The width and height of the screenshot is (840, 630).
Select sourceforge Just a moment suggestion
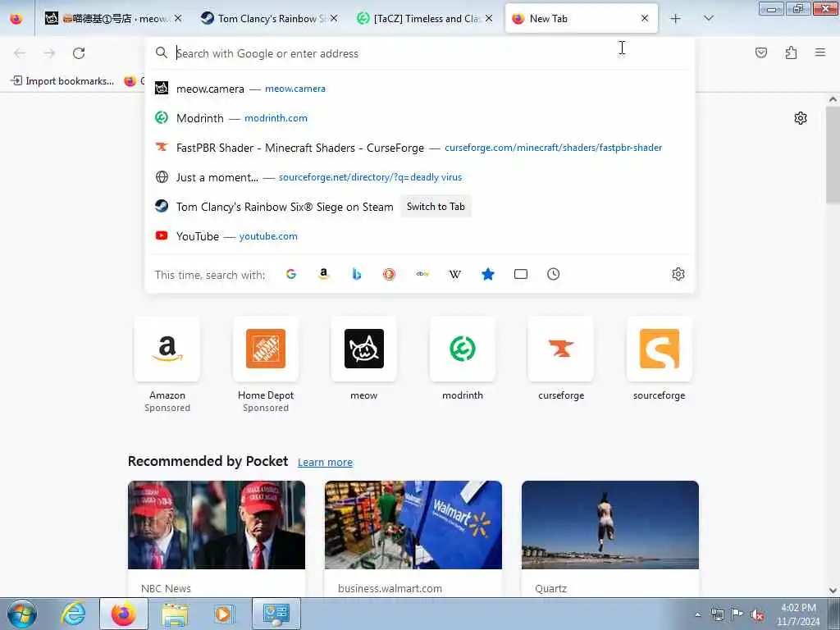[x=420, y=177]
